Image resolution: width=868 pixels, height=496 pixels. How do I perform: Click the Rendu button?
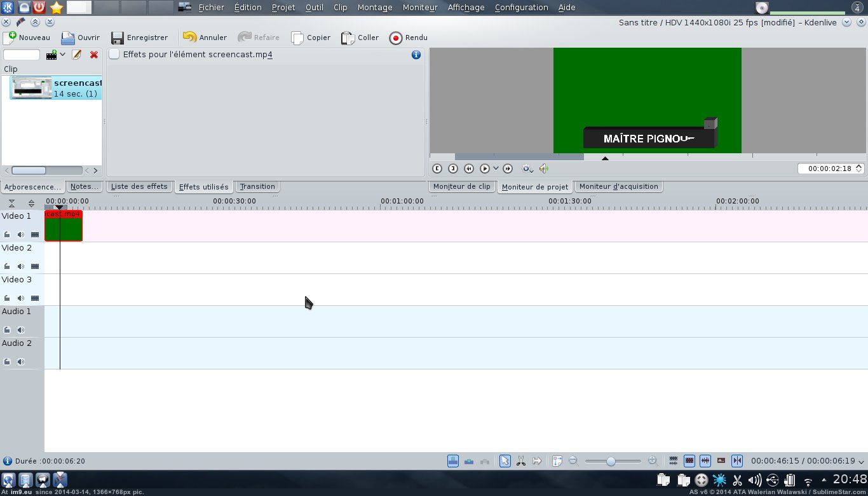pyautogui.click(x=408, y=38)
